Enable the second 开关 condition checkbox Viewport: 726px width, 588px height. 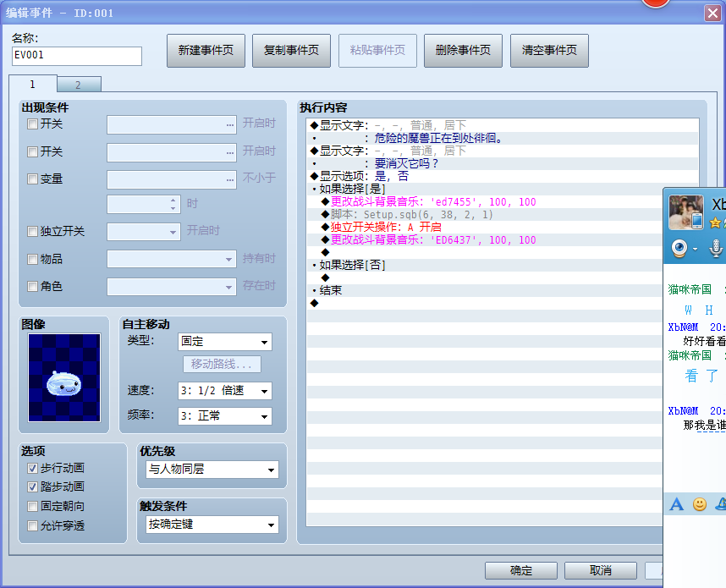click(32, 151)
